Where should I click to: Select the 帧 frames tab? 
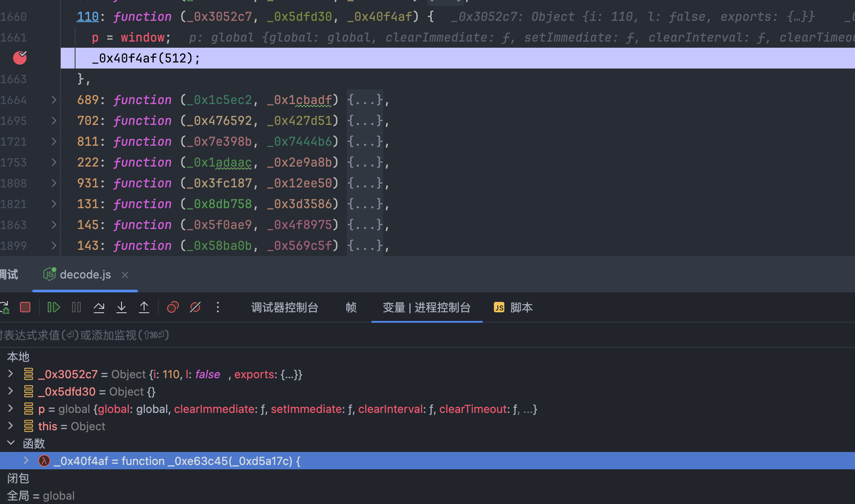point(351,308)
